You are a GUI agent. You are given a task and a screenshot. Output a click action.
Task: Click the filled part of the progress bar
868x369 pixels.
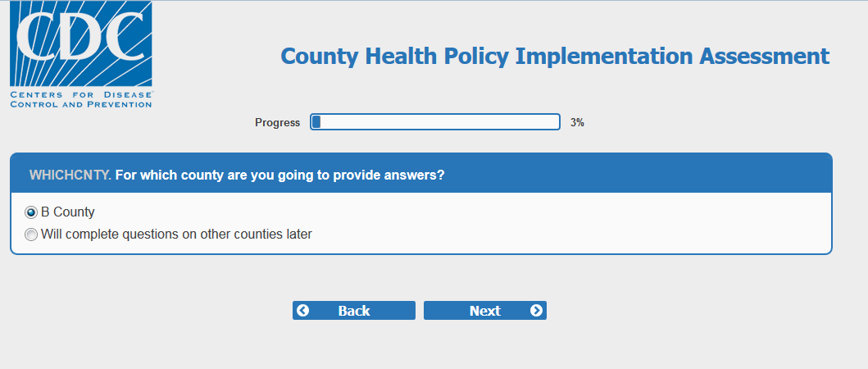pos(316,122)
